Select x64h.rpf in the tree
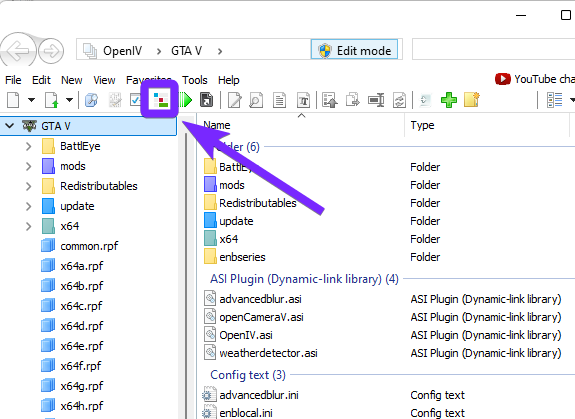Screen dimensions: 575x419 click(81, 406)
